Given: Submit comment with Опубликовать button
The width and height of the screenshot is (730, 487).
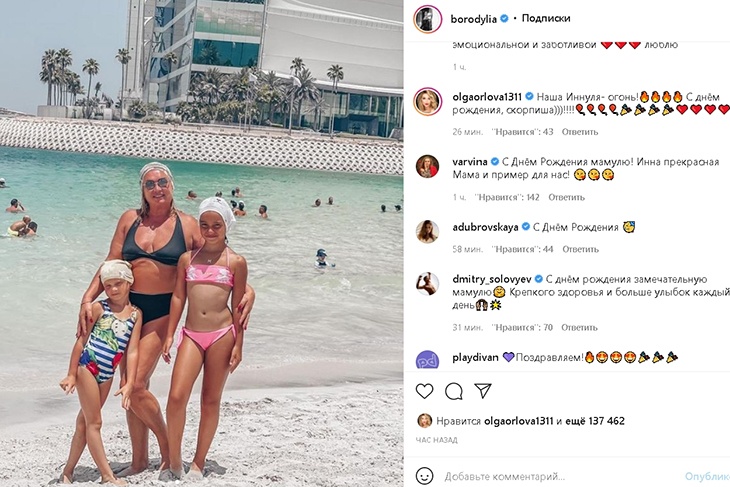Looking at the screenshot, I should click(707, 476).
